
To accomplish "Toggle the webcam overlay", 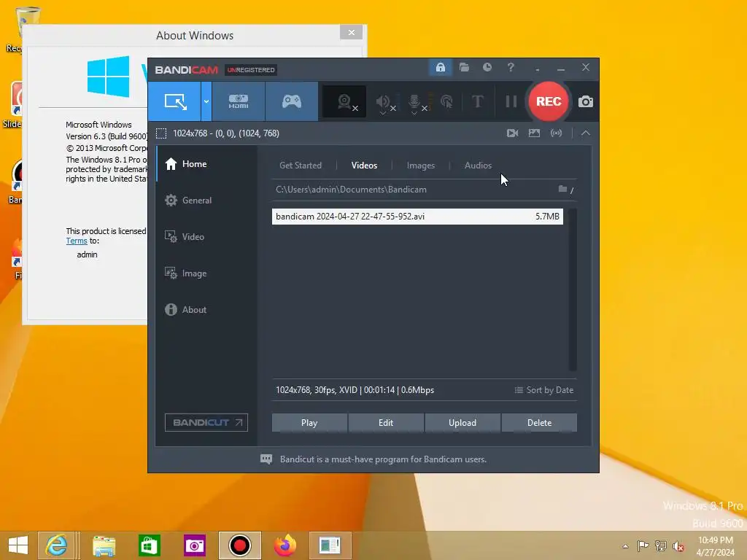I will click(344, 101).
